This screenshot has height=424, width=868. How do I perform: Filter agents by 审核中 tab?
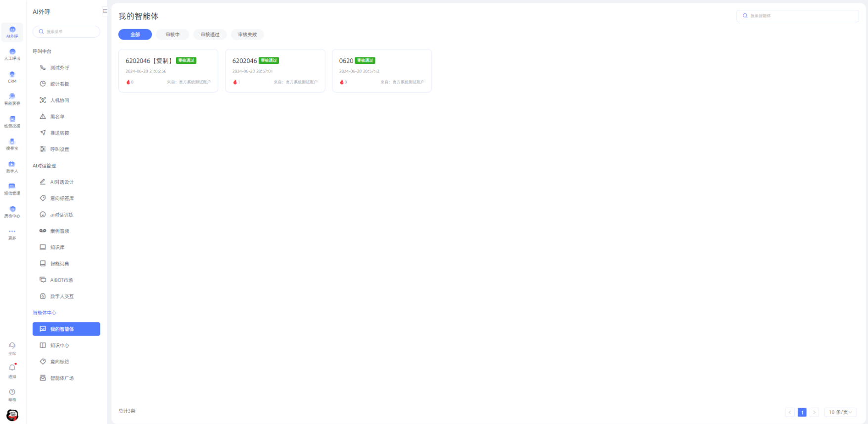173,35
